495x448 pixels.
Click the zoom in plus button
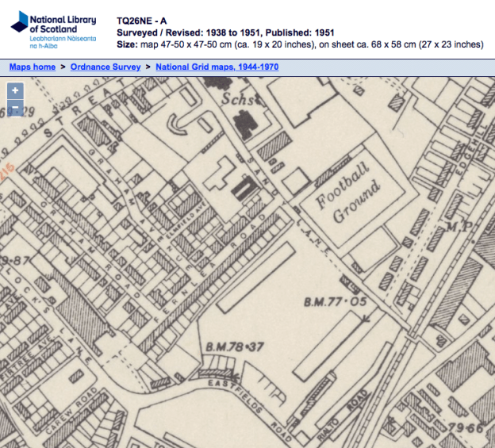[x=14, y=91]
